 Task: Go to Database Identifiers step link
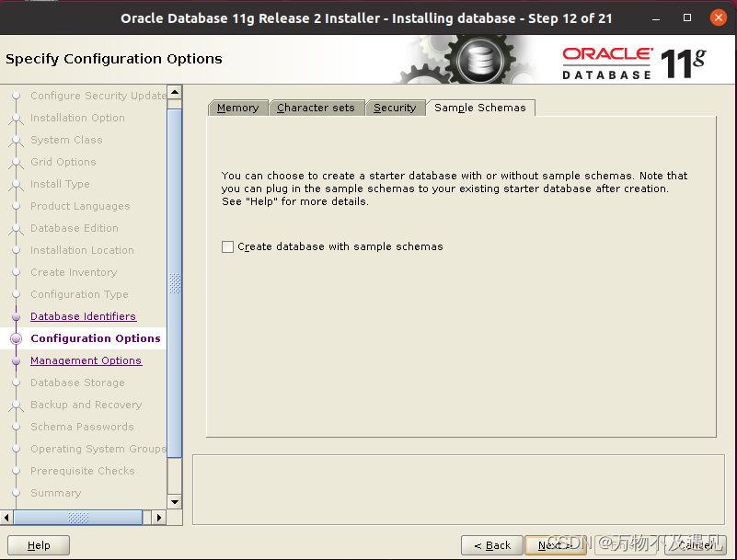coord(83,316)
